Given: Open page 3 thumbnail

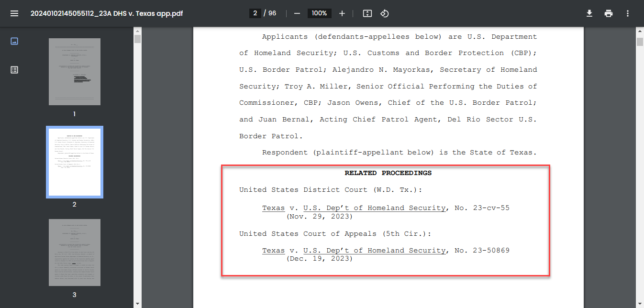Looking at the screenshot, I should (75, 253).
